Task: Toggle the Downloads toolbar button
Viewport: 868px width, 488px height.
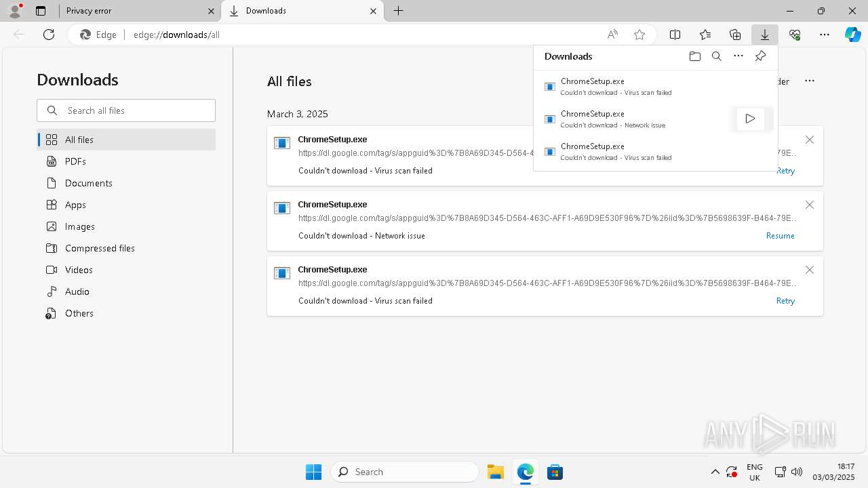Action: (x=765, y=35)
